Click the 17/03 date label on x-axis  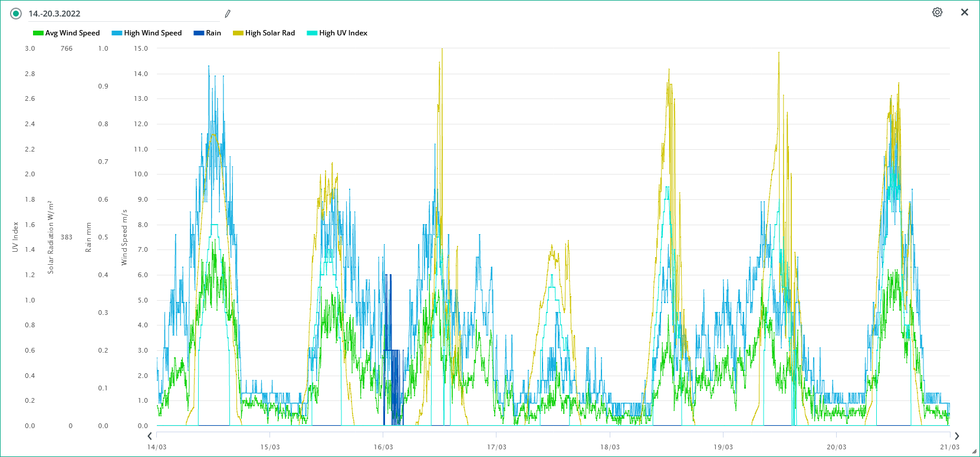coord(496,447)
